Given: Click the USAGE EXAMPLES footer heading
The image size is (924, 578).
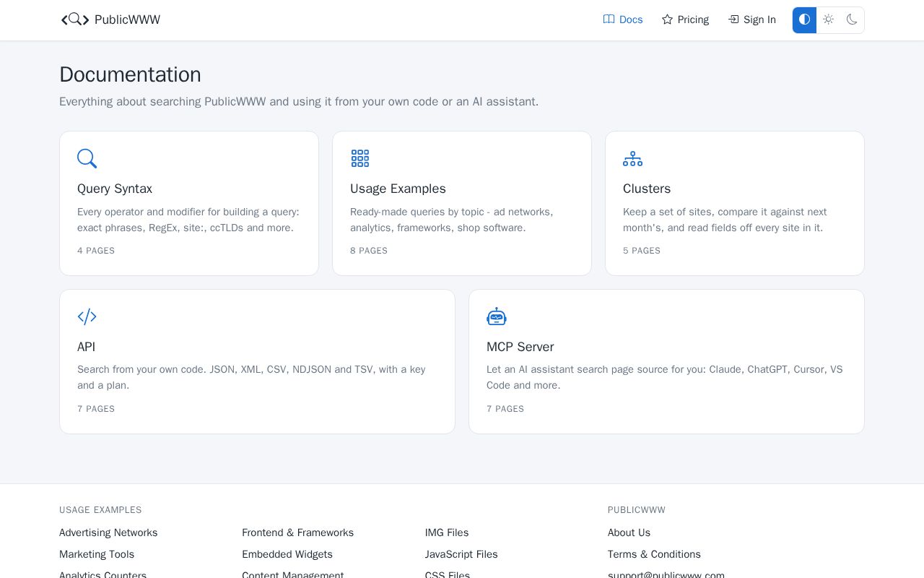Looking at the screenshot, I should coord(100,510).
